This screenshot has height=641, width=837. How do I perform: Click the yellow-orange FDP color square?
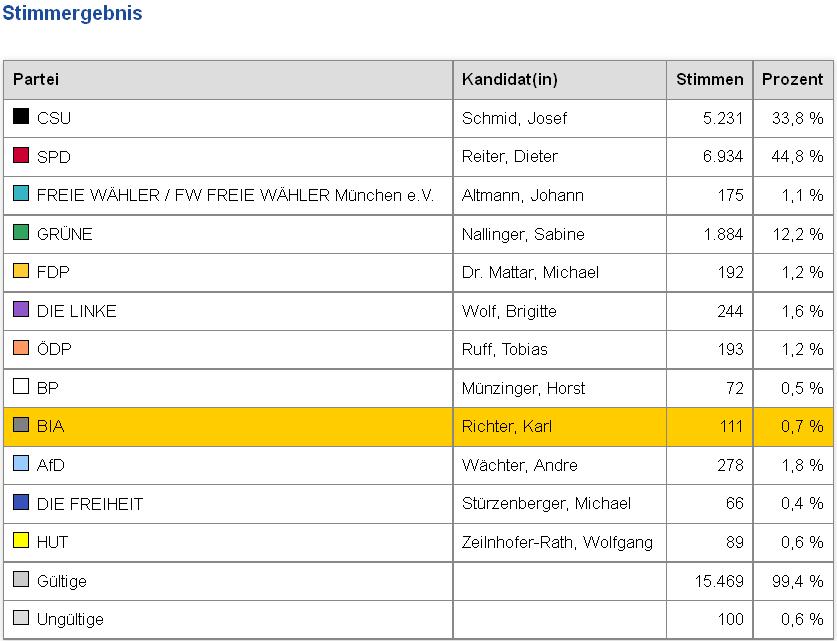[x=21, y=271]
